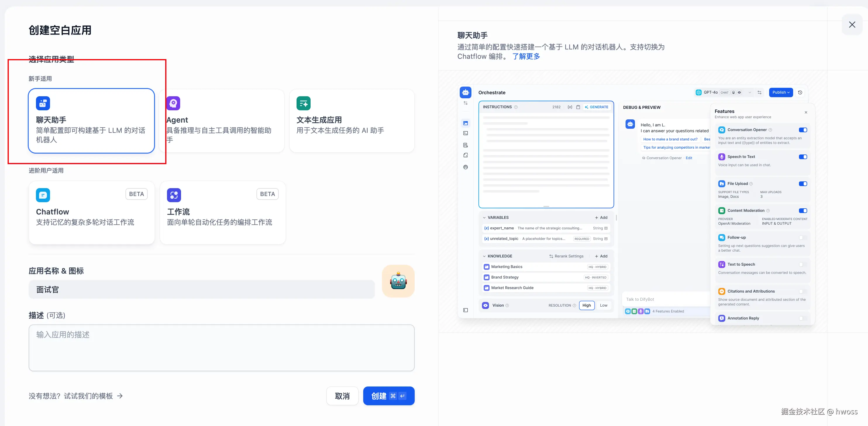The width and height of the screenshot is (868, 426).
Task: Select High vision resolution option
Action: pyautogui.click(x=586, y=305)
